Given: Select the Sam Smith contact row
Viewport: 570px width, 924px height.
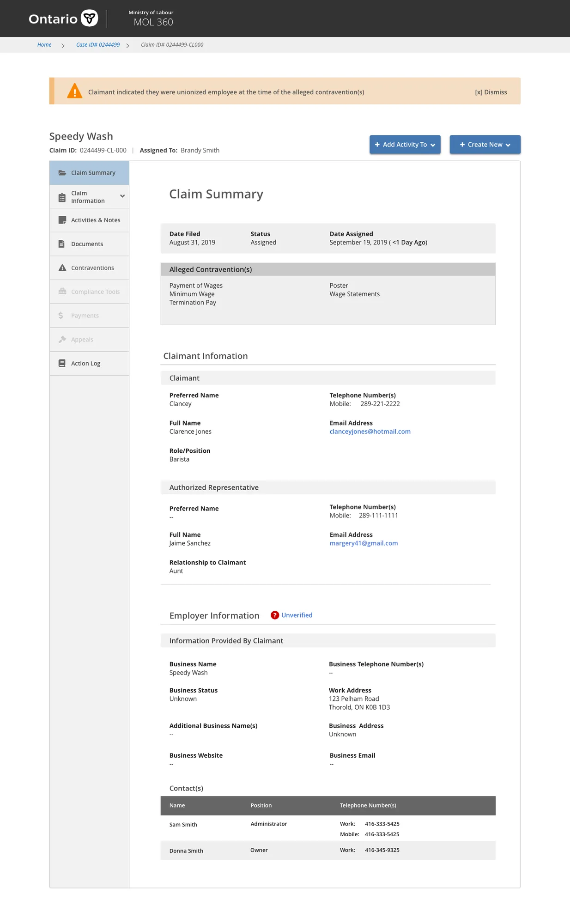Looking at the screenshot, I should click(x=328, y=828).
